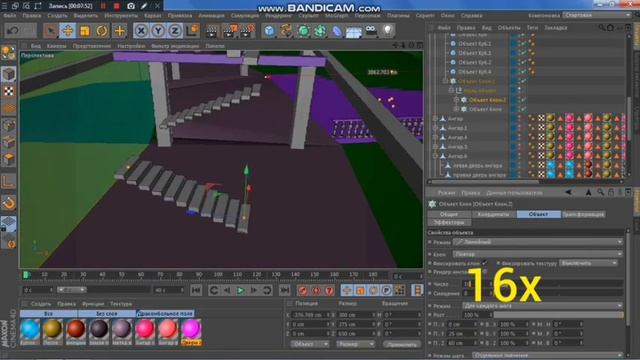Click the record keyframe button
The image size is (640, 360).
pos(302,290)
